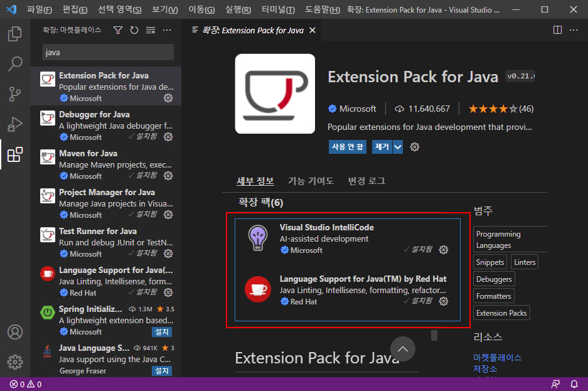Switch to the 변경 로그 tab
This screenshot has width=588, height=391.
point(366,181)
